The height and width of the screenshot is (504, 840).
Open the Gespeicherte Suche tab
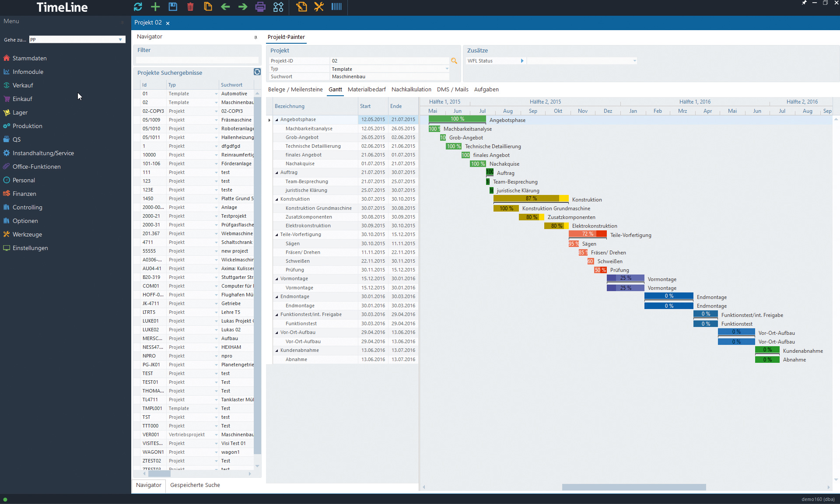click(195, 485)
